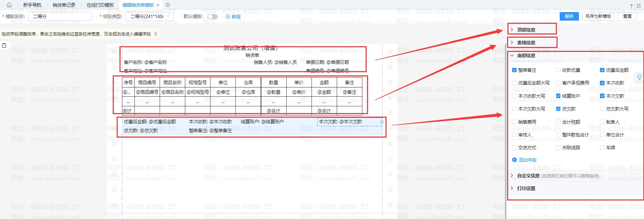Click the 保存 button

pyautogui.click(x=569, y=16)
